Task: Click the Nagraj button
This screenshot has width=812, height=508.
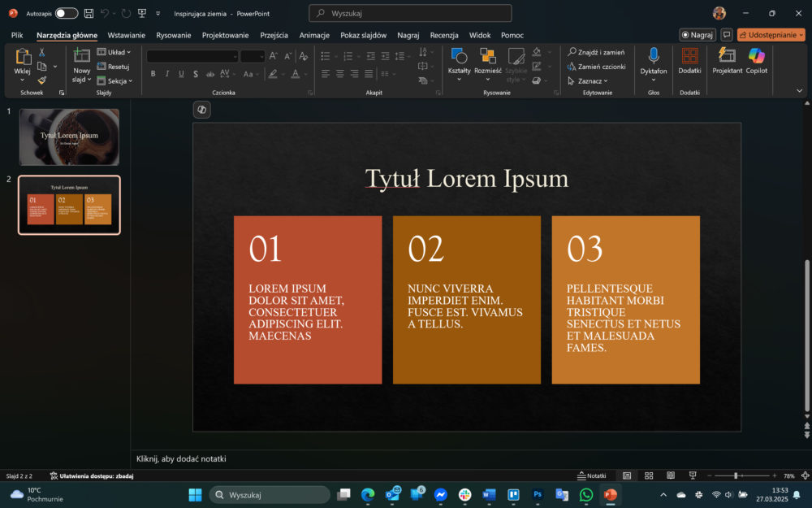Action: [698, 35]
